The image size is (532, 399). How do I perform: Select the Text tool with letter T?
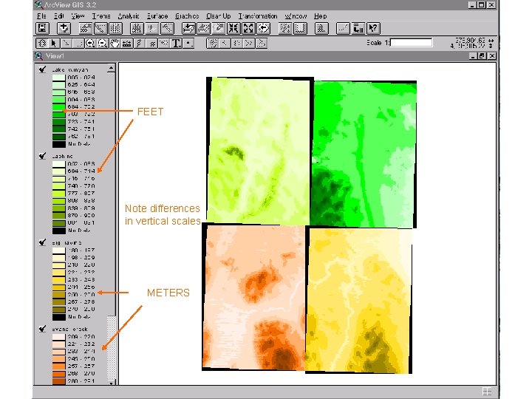click(x=176, y=44)
